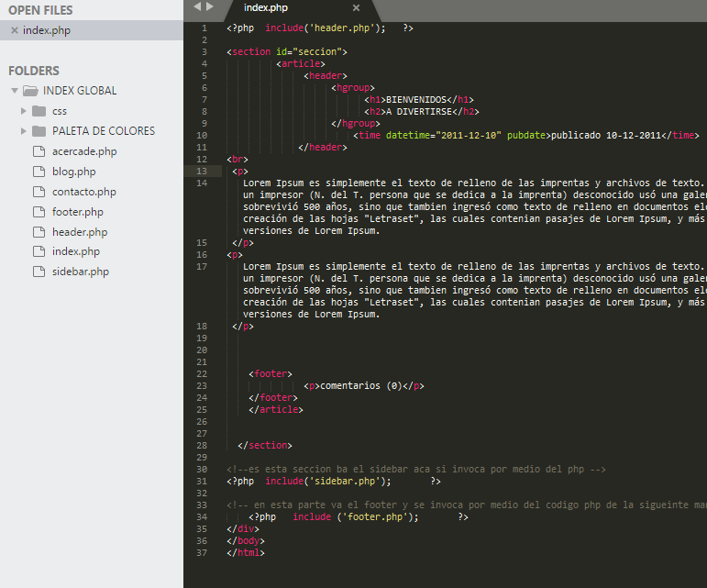Click the closing div tag on line 35
707x588 pixels.
[243, 529]
